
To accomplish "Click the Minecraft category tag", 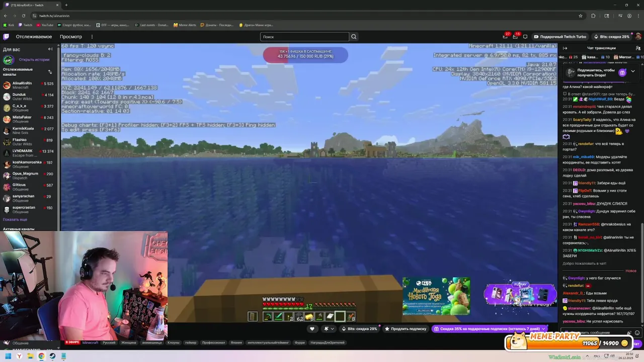I will 91,342.
